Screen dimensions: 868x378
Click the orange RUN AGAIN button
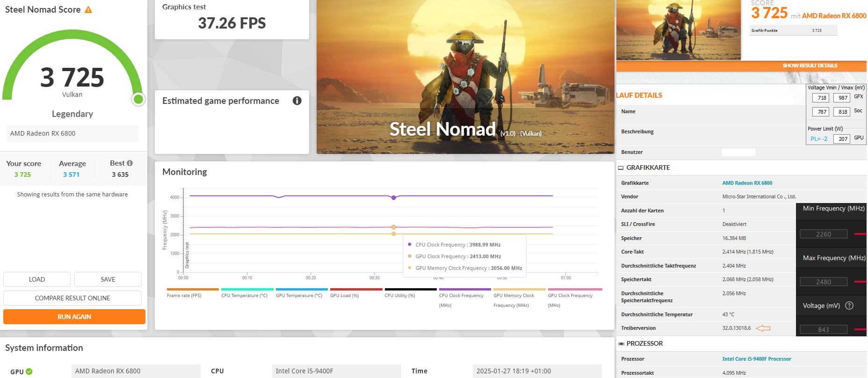tap(74, 317)
